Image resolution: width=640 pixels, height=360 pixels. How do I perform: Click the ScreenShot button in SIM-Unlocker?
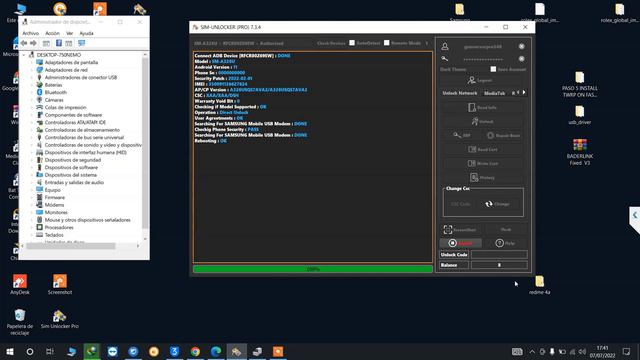point(460,229)
